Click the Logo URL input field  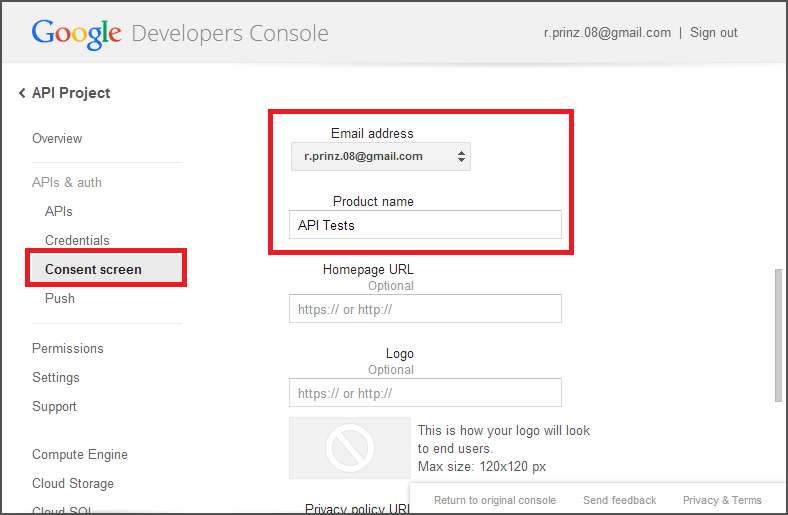pyautogui.click(x=425, y=392)
